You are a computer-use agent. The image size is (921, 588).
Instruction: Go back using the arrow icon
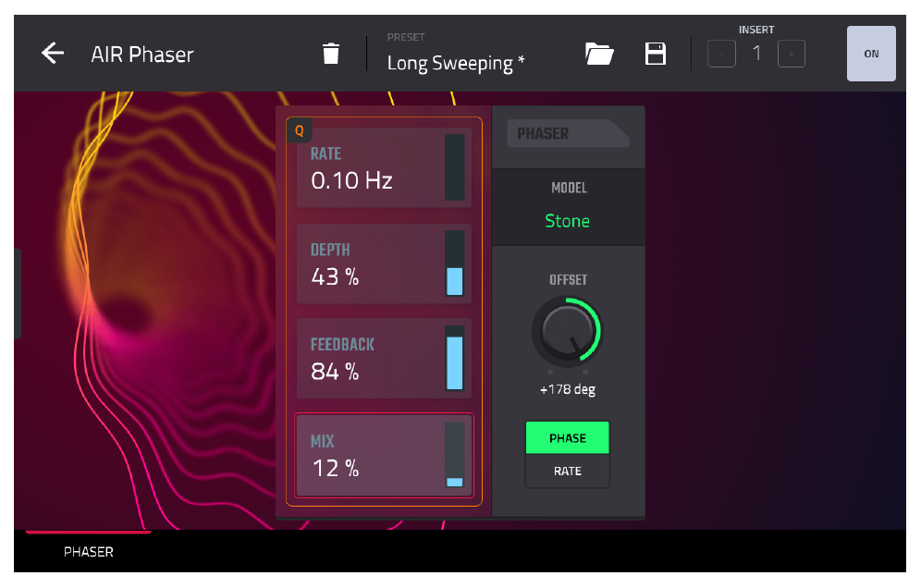coord(53,54)
